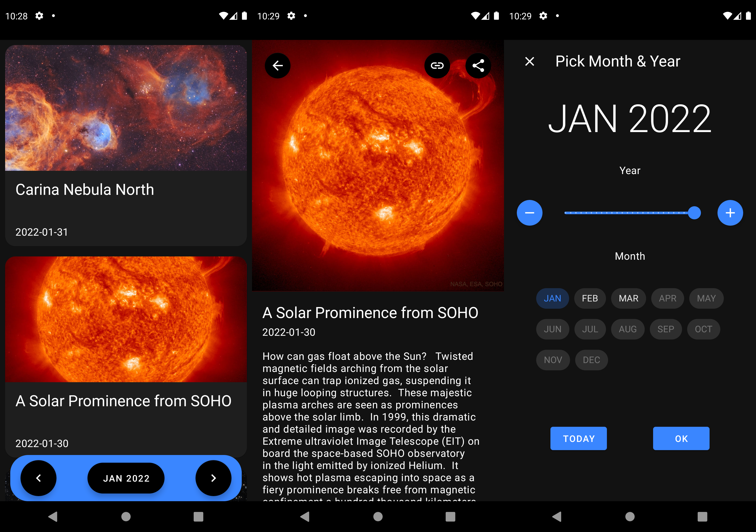This screenshot has height=532, width=756.
Task: Confirm the selection with the OK button
Action: coord(681,438)
